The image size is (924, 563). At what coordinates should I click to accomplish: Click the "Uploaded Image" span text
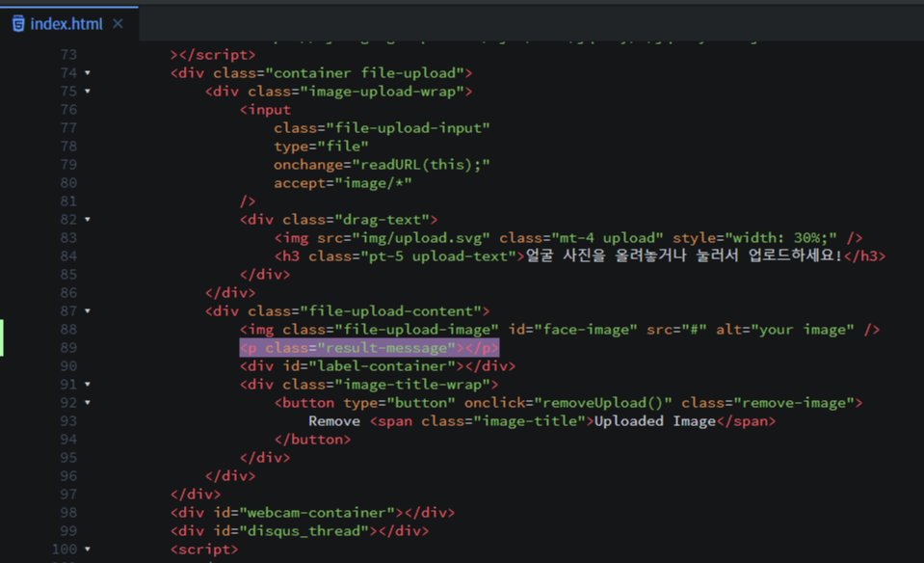coord(654,421)
